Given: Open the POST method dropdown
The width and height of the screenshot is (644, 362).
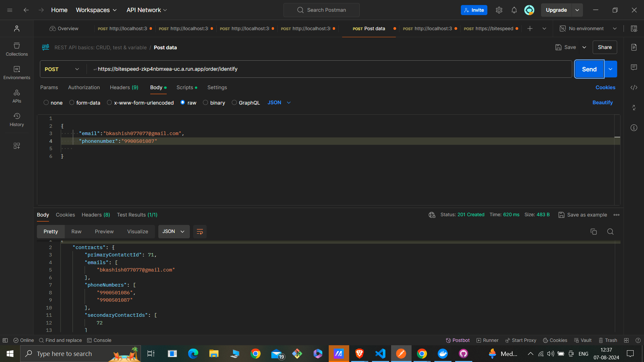Looking at the screenshot, I should point(62,69).
